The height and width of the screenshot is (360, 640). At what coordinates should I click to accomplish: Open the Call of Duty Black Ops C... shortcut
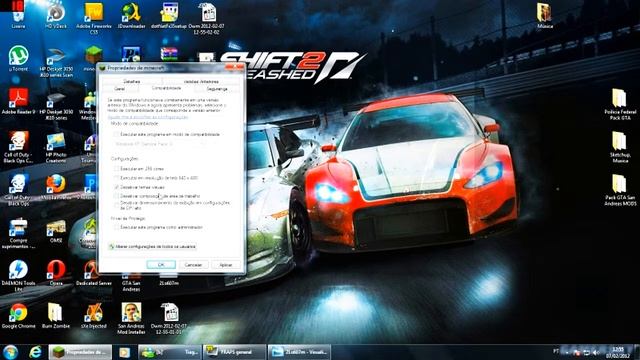(18, 147)
